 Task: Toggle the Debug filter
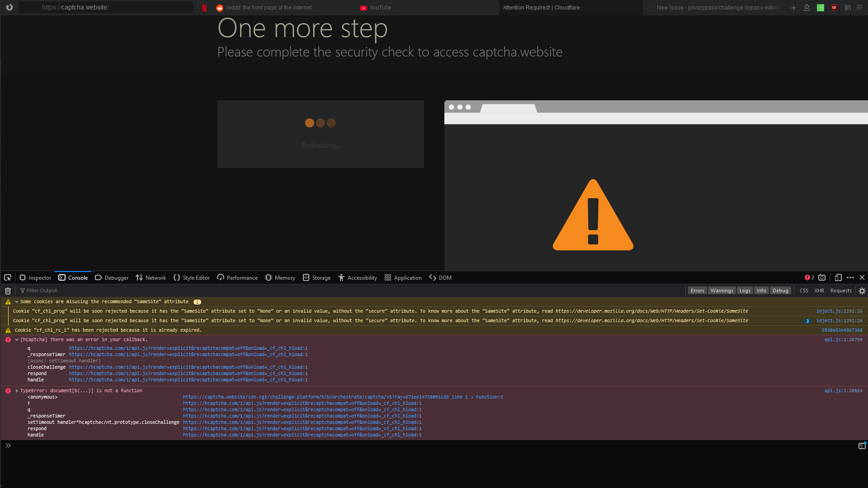click(x=780, y=291)
